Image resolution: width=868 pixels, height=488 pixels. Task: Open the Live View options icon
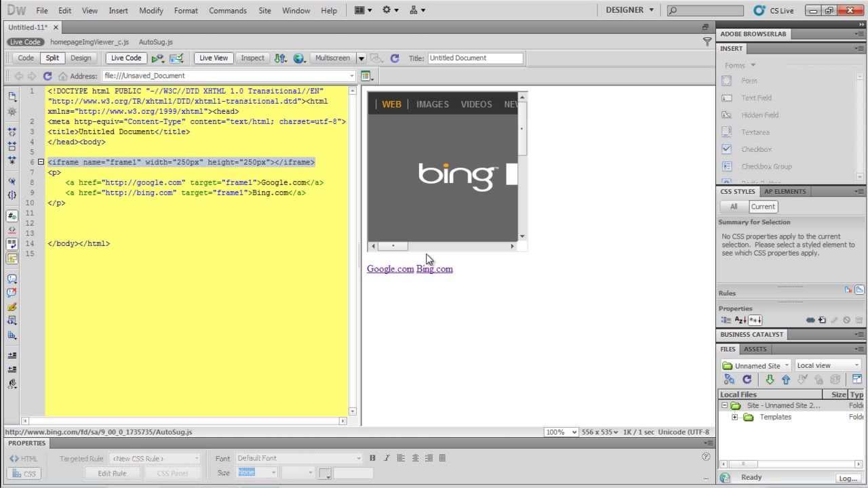point(367,76)
